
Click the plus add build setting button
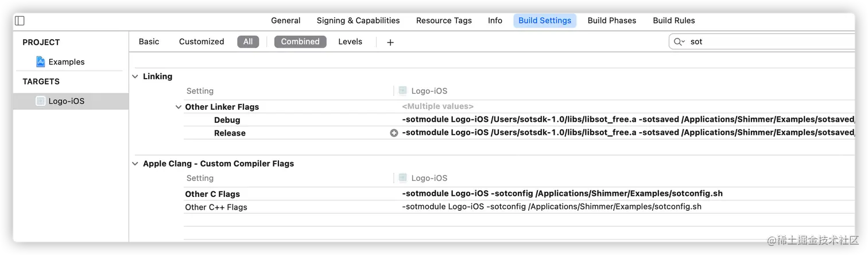click(390, 42)
